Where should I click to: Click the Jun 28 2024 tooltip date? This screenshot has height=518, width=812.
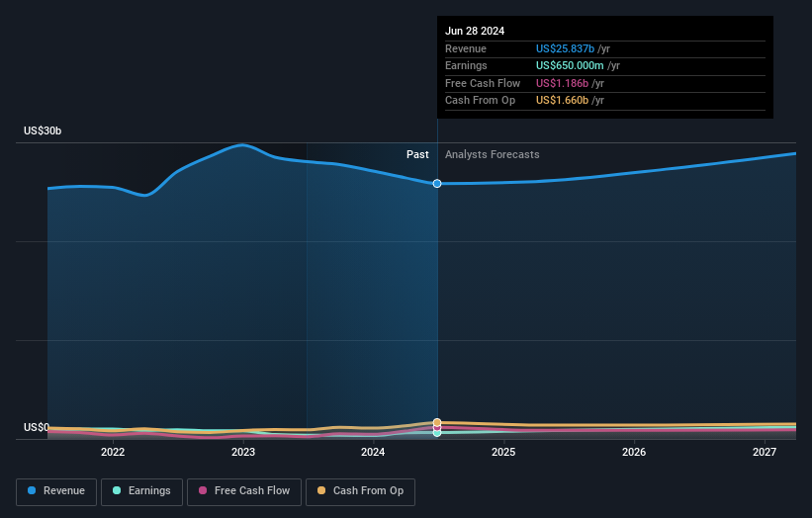(475, 31)
